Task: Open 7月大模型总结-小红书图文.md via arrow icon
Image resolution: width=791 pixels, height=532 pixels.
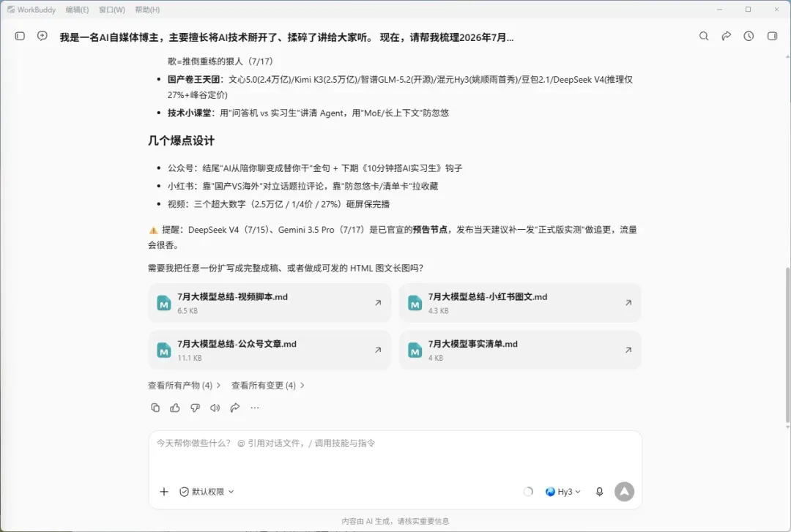Action: (628, 302)
